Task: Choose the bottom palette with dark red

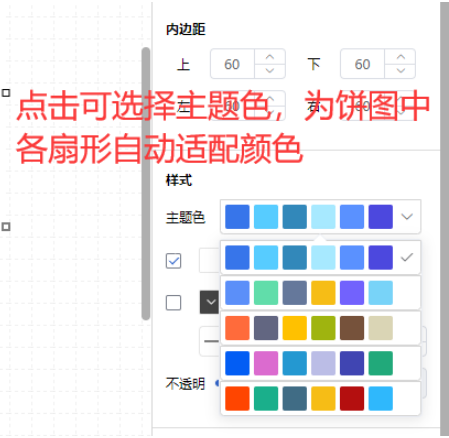Action: (320, 398)
